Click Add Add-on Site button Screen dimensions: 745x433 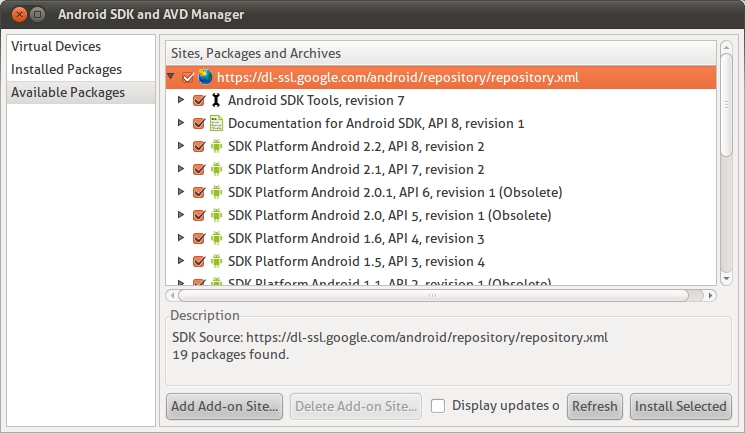tap(224, 406)
